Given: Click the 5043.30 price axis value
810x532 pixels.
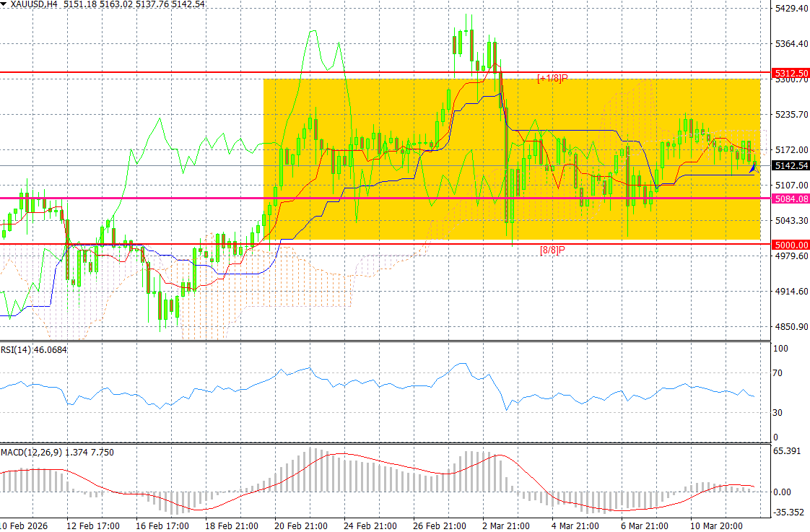Looking at the screenshot, I should 792,221.
